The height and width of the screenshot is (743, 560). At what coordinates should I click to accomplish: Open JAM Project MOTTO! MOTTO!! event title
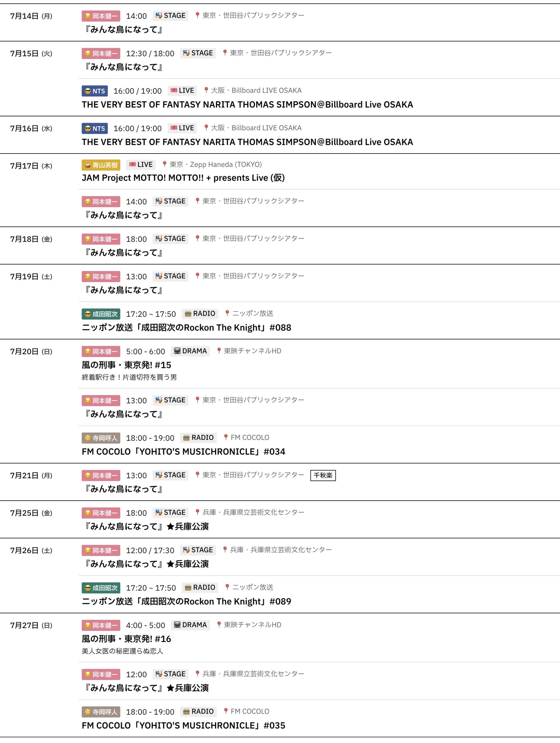coord(183,178)
